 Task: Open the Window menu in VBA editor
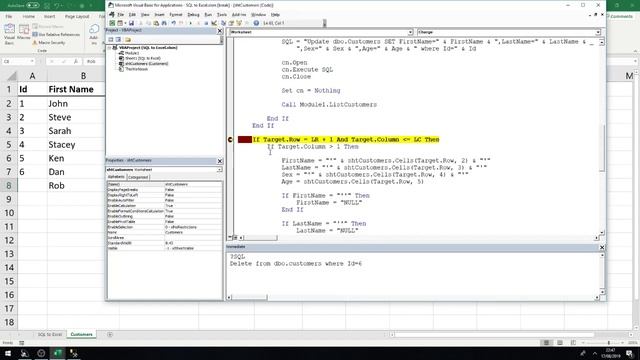[258, 15]
